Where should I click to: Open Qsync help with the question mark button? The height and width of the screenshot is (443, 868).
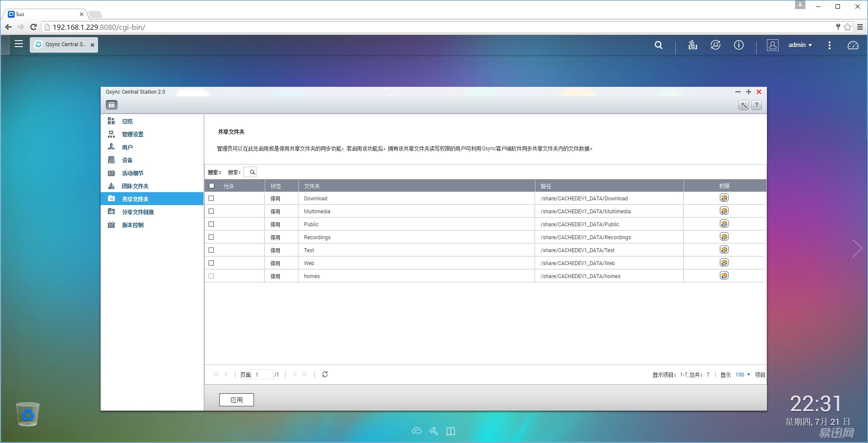click(756, 105)
